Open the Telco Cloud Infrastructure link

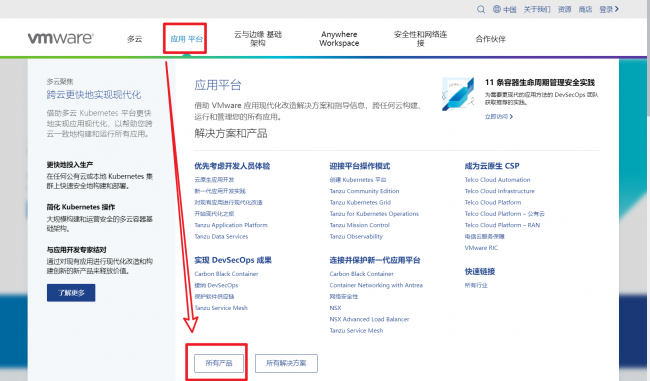(x=500, y=191)
